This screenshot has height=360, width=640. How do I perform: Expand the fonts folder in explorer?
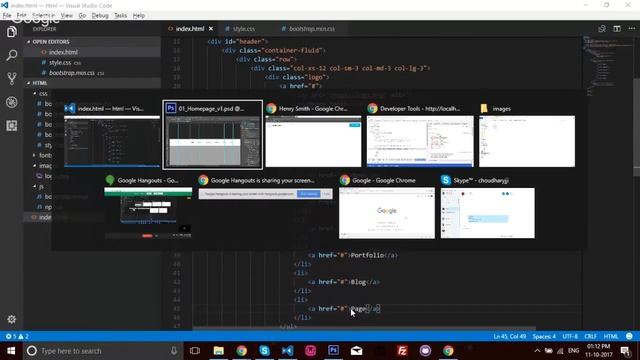click(x=43, y=155)
